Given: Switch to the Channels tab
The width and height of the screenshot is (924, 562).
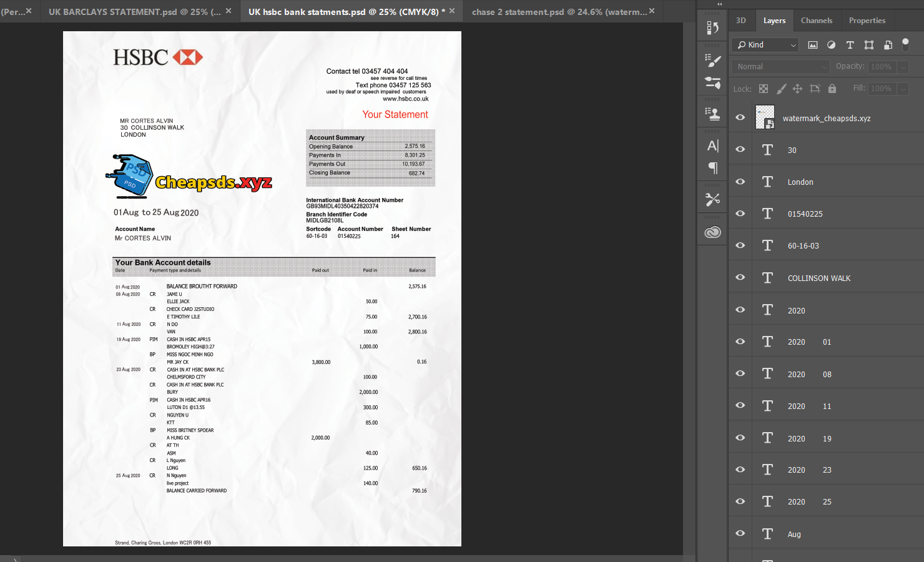Looking at the screenshot, I should point(816,21).
